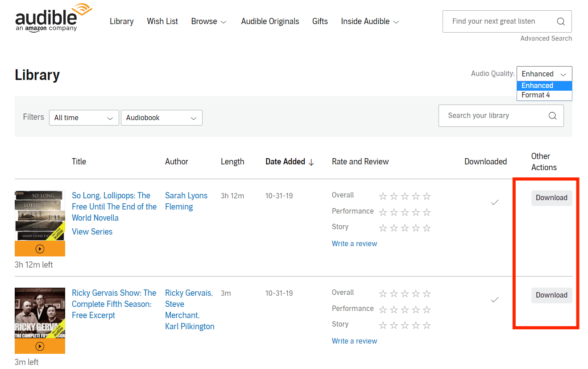The width and height of the screenshot is (588, 369).
Task: Click So Long, Lollipops cover thumbnail
Action: point(40,216)
